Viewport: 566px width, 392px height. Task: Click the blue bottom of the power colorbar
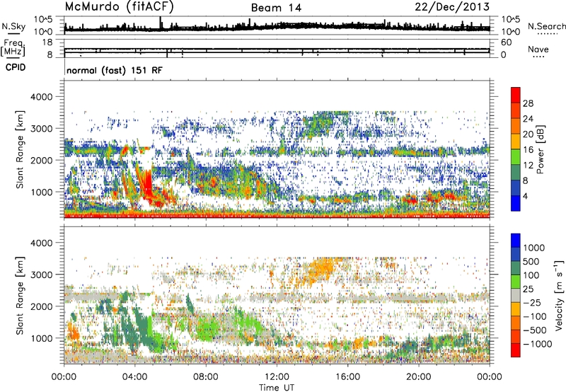(x=516, y=203)
